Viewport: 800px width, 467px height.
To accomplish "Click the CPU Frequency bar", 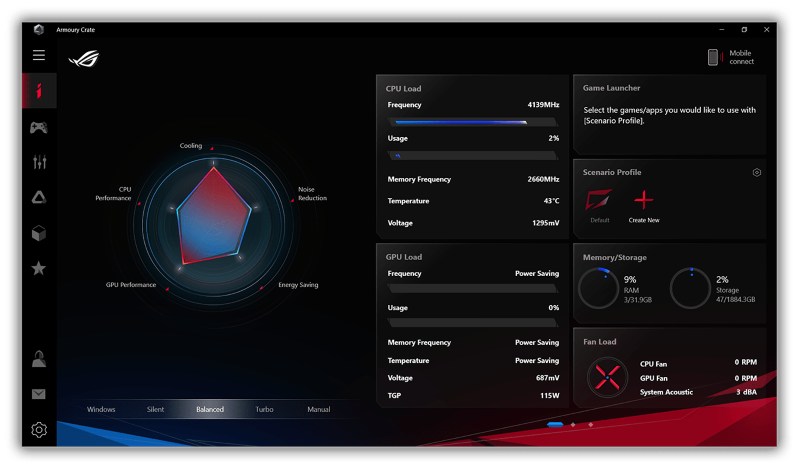I will pos(472,122).
